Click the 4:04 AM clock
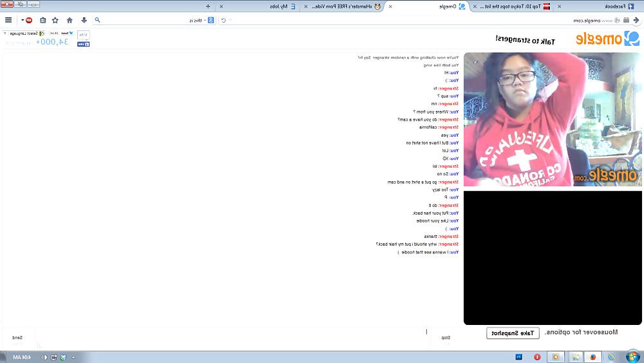The width and height of the screenshot is (644, 363). click(x=22, y=357)
